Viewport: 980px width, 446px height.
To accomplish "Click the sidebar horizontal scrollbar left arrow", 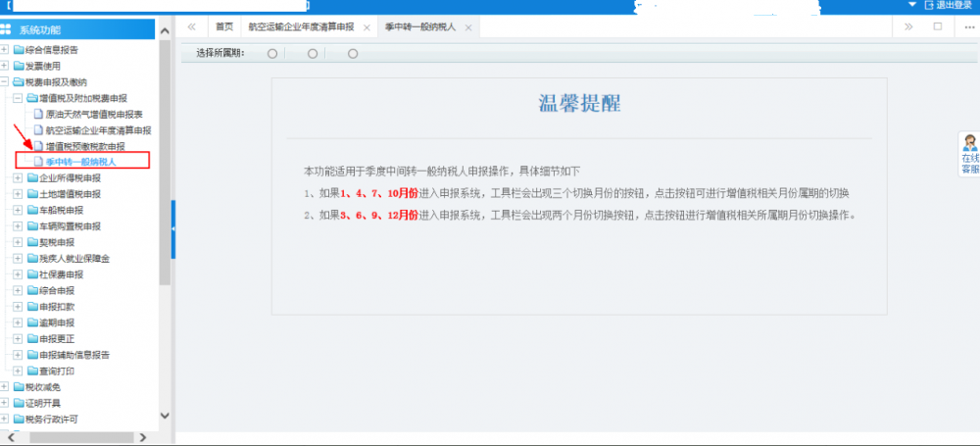I will [x=10, y=437].
